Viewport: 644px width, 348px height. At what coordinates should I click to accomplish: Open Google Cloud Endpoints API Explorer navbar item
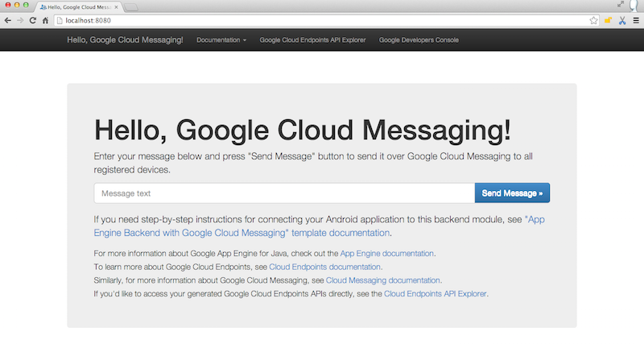point(312,39)
